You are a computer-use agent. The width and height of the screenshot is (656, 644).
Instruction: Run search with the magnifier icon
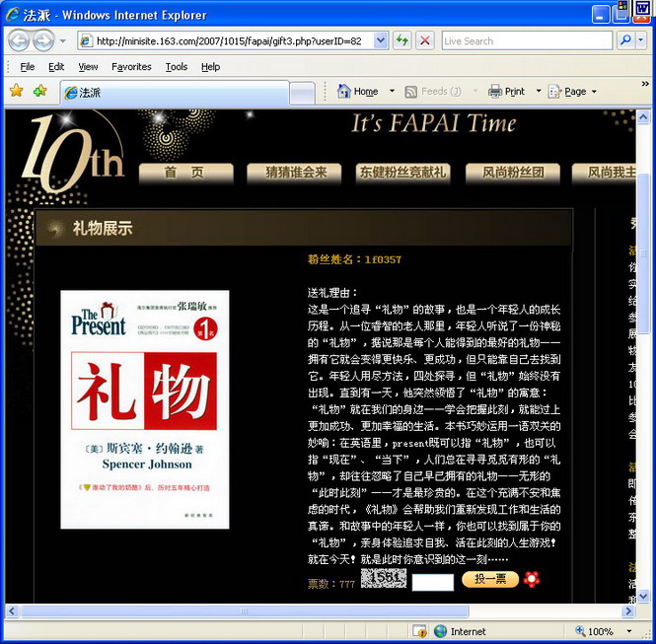tap(625, 40)
